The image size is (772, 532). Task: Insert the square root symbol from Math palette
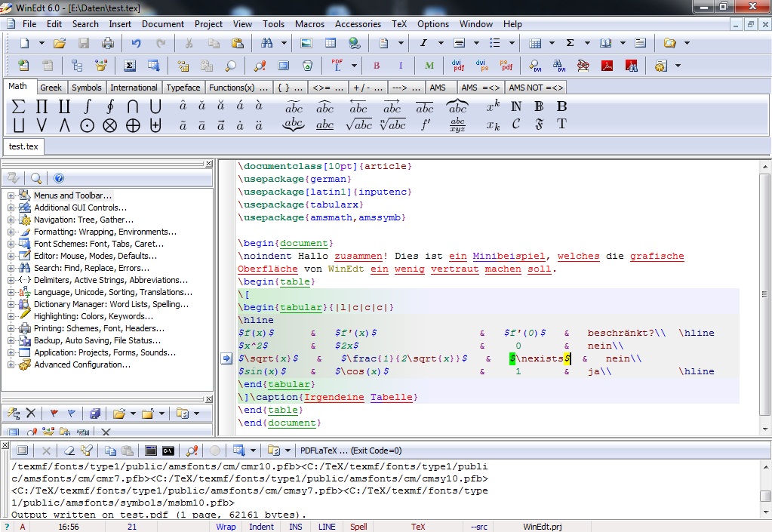[358, 125]
